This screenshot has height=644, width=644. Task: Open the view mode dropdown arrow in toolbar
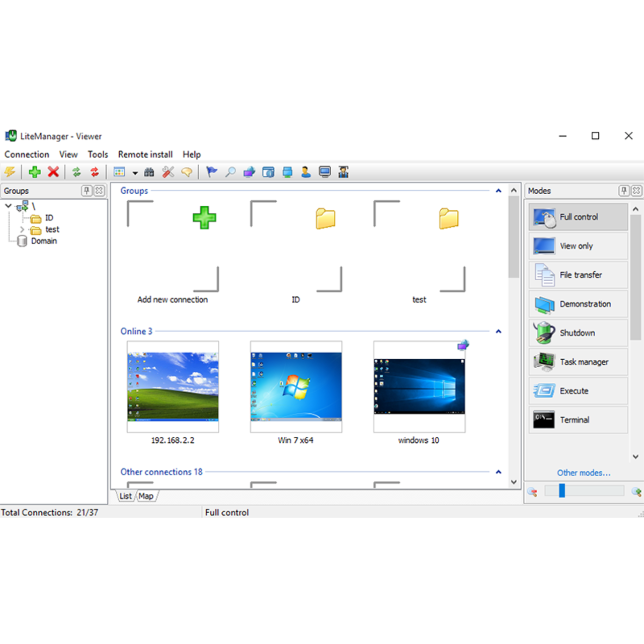[x=135, y=172]
